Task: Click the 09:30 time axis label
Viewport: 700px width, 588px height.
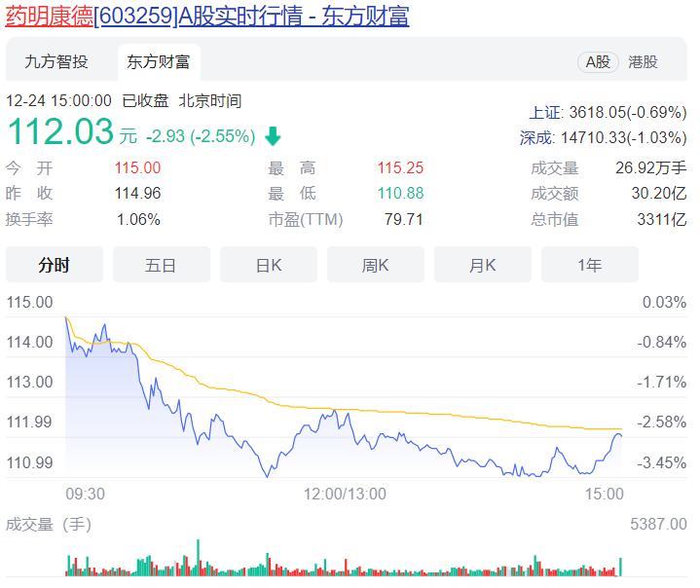Action: coord(85,494)
